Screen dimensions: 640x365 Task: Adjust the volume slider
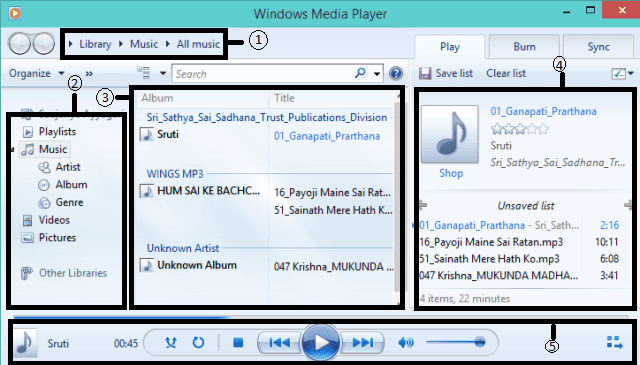456,342
